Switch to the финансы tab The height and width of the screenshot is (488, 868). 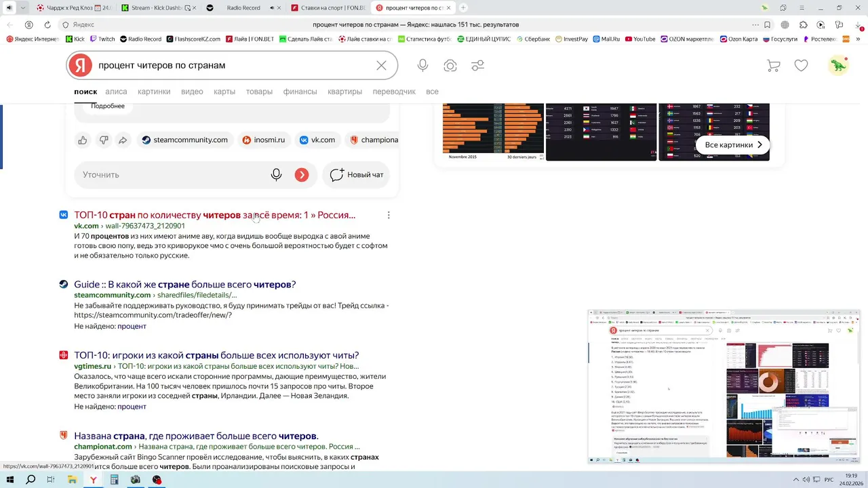tap(300, 91)
